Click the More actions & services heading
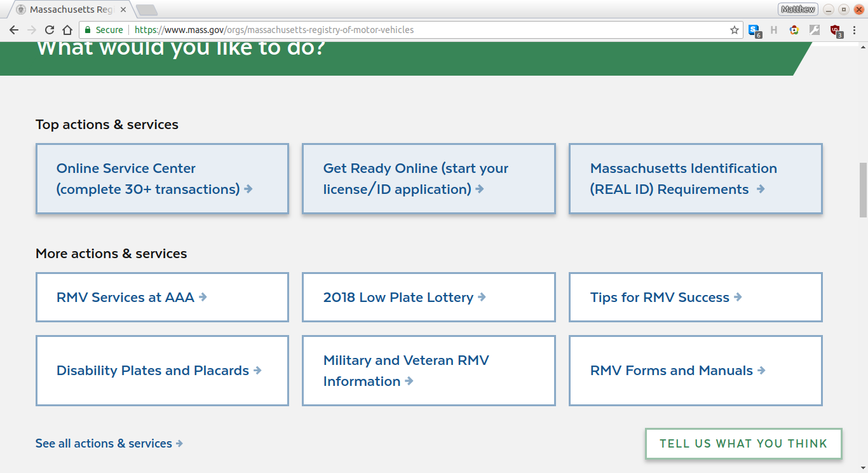This screenshot has width=868, height=473. coord(111,254)
